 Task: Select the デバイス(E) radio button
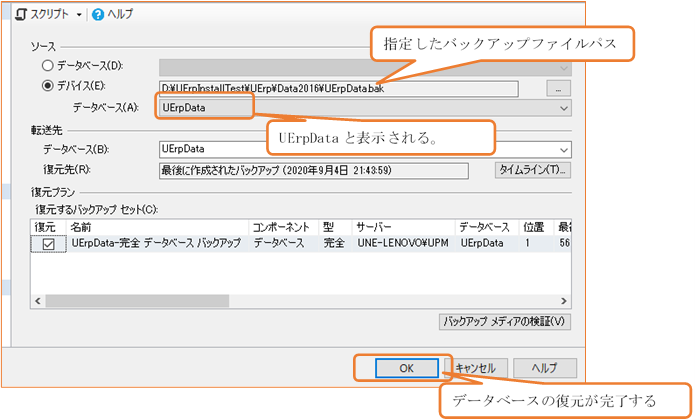coord(47,87)
